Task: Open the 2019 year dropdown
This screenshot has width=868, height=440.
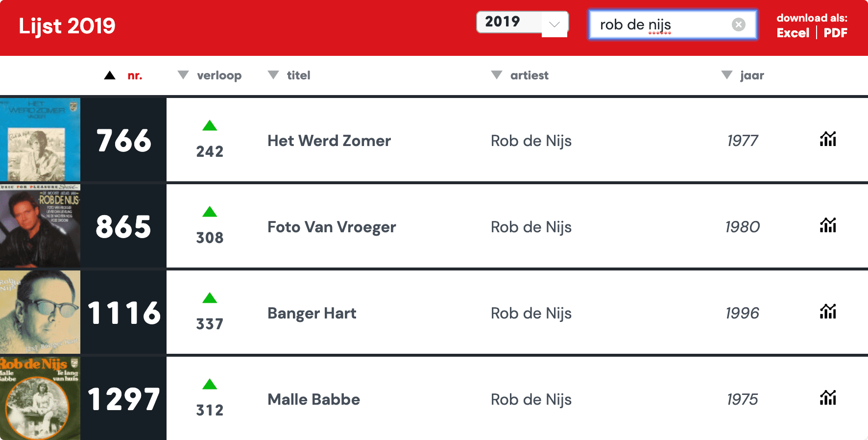Action: [522, 23]
